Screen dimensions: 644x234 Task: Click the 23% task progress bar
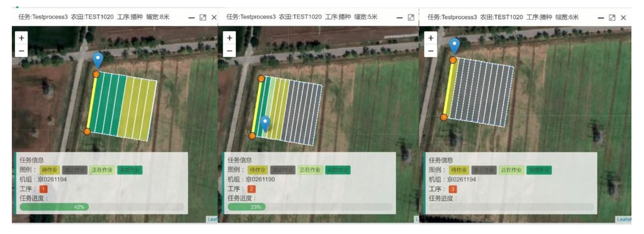coord(310,207)
